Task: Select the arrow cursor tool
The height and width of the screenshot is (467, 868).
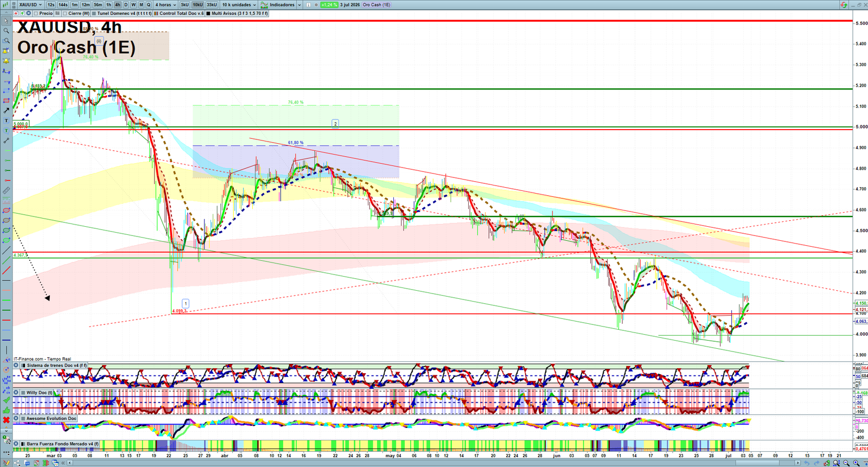Action: (x=6, y=21)
